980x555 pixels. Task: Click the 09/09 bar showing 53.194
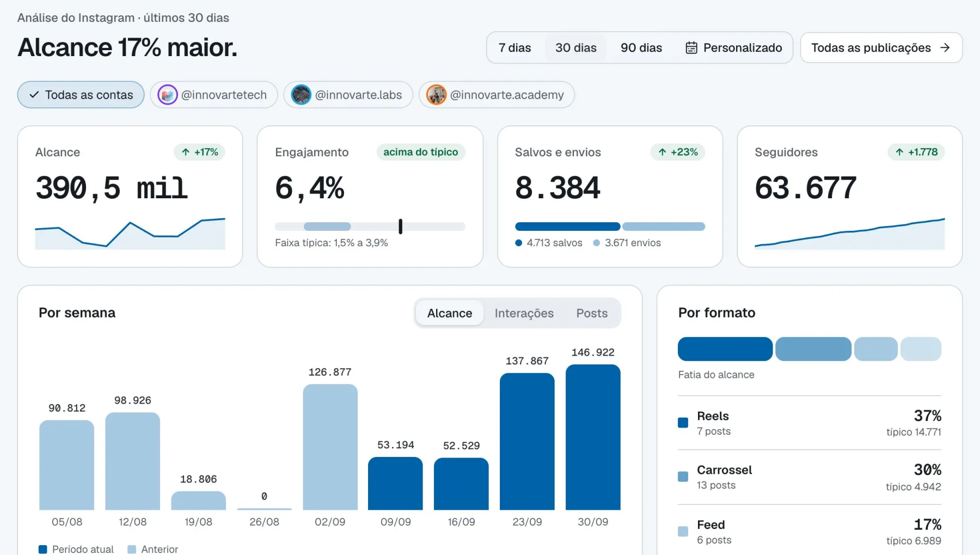(395, 484)
